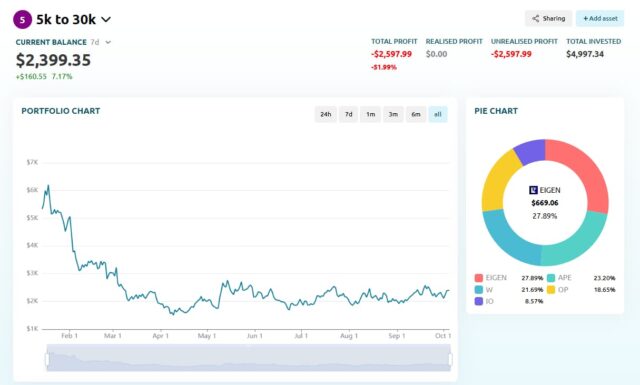Select the 24h chart range
Screen dimensions: 640x385
point(325,114)
